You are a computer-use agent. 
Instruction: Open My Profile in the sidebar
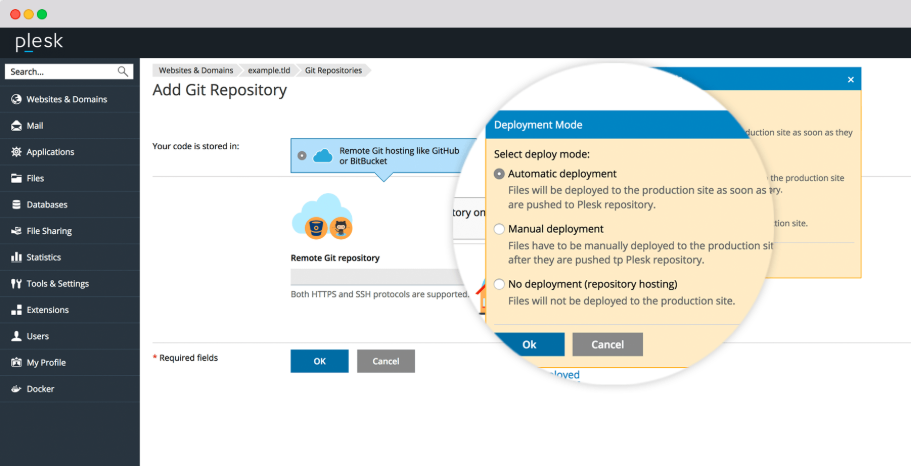click(x=70, y=363)
